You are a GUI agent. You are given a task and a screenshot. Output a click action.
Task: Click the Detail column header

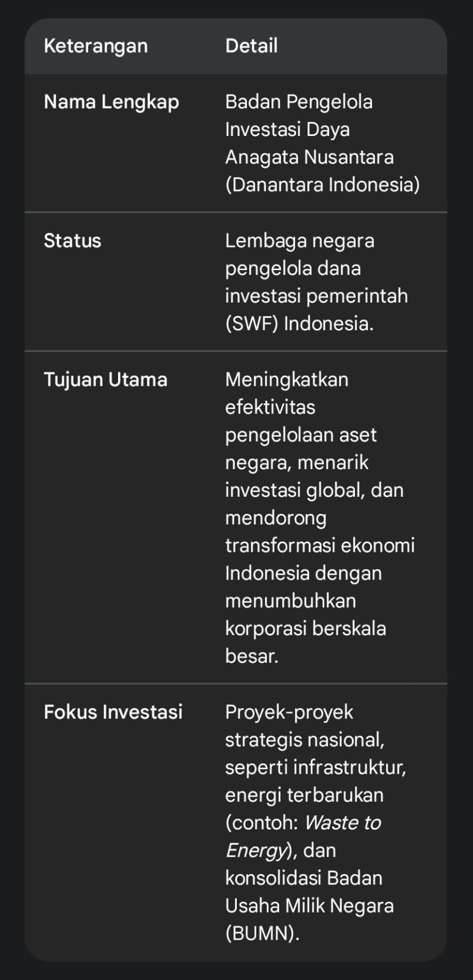[x=251, y=46]
